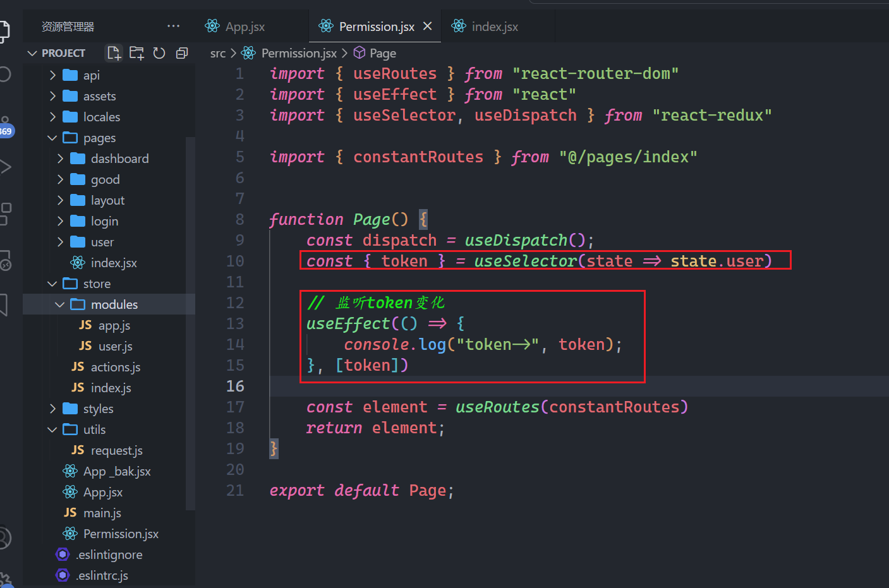This screenshot has height=588, width=889.
Task: Click the explorer sidebar vertical scrollbar
Action: point(190,322)
